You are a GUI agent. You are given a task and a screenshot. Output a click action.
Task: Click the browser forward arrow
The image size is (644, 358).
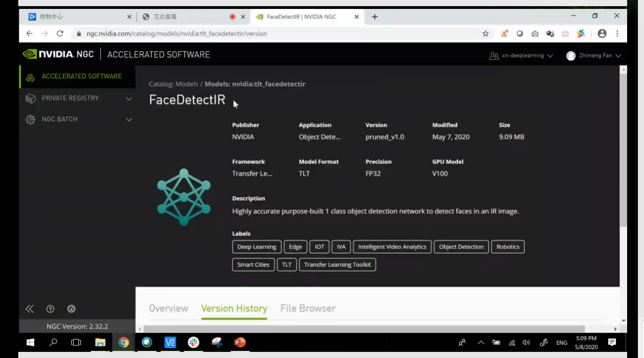tap(45, 33)
